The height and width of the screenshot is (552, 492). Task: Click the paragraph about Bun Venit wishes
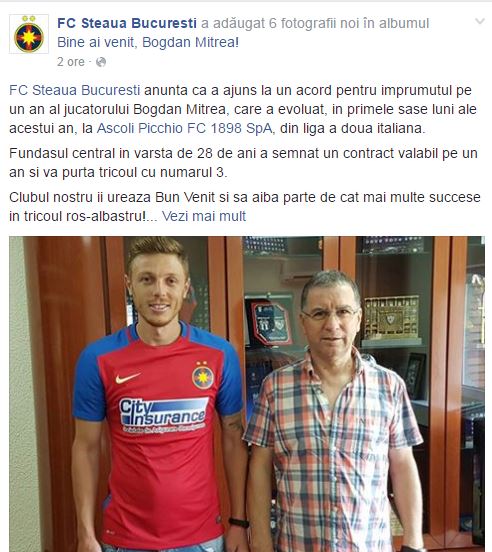point(245,207)
